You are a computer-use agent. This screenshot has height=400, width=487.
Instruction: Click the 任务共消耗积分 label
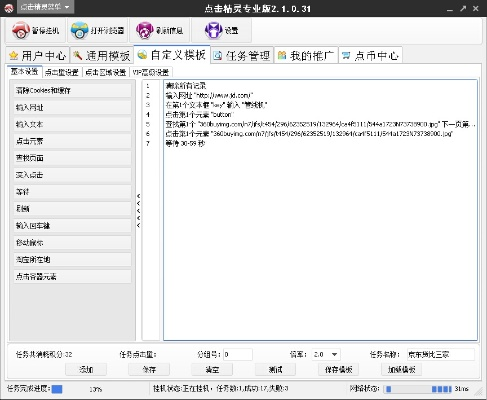pos(44,354)
